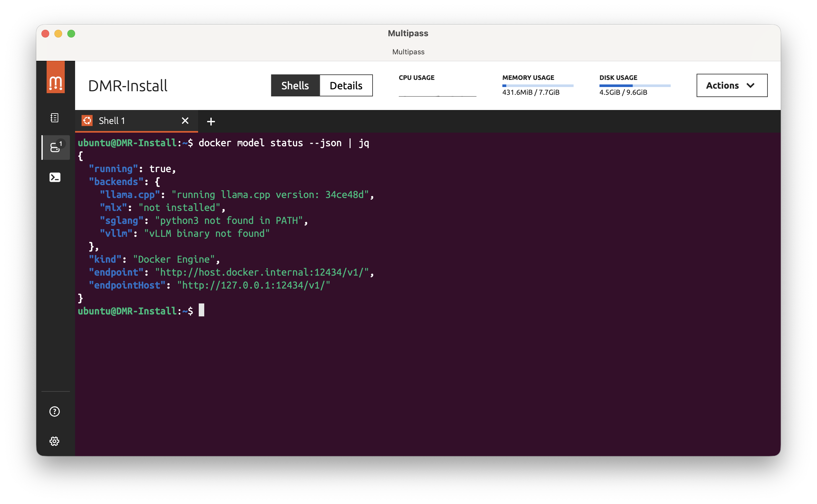Open the settings gear icon
The width and height of the screenshot is (817, 504).
[x=54, y=441]
